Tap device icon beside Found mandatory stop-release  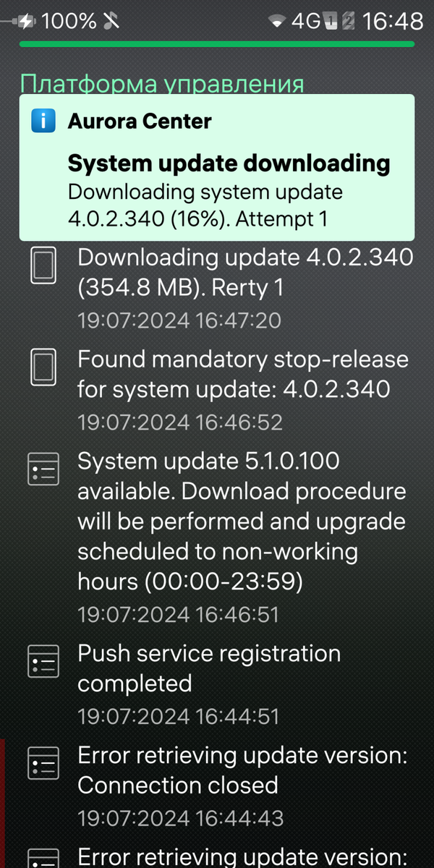click(x=43, y=367)
